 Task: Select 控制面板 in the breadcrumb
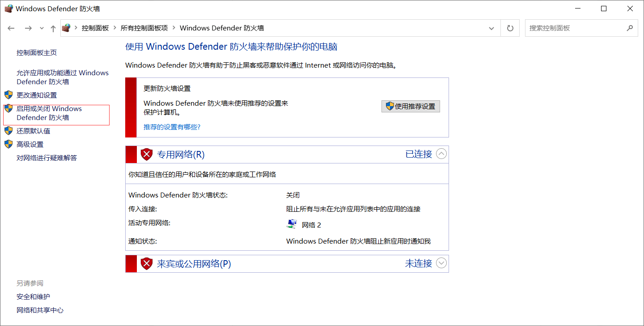pyautogui.click(x=95, y=28)
